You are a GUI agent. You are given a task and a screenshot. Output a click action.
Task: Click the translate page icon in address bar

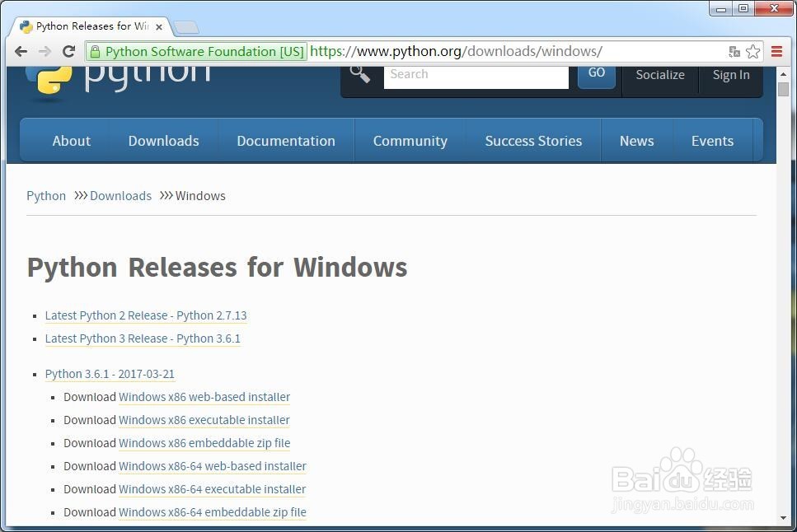tap(734, 51)
